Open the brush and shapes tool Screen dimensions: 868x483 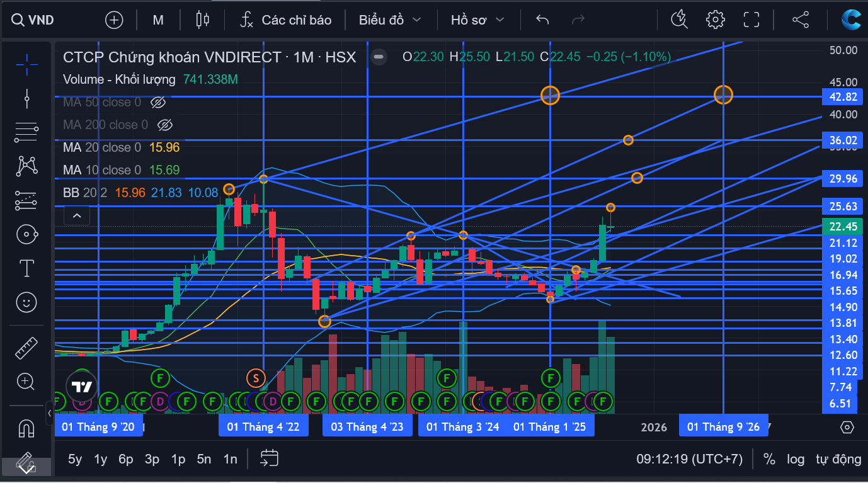coord(26,234)
